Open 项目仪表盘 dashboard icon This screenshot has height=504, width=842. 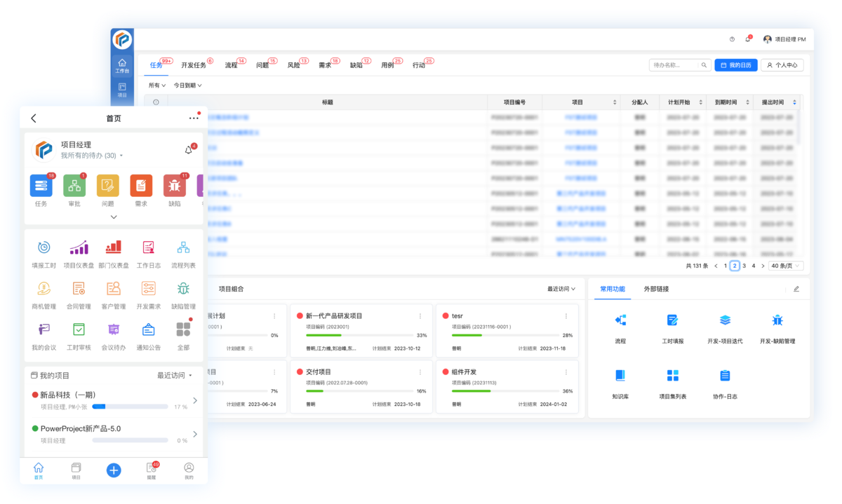point(79,247)
